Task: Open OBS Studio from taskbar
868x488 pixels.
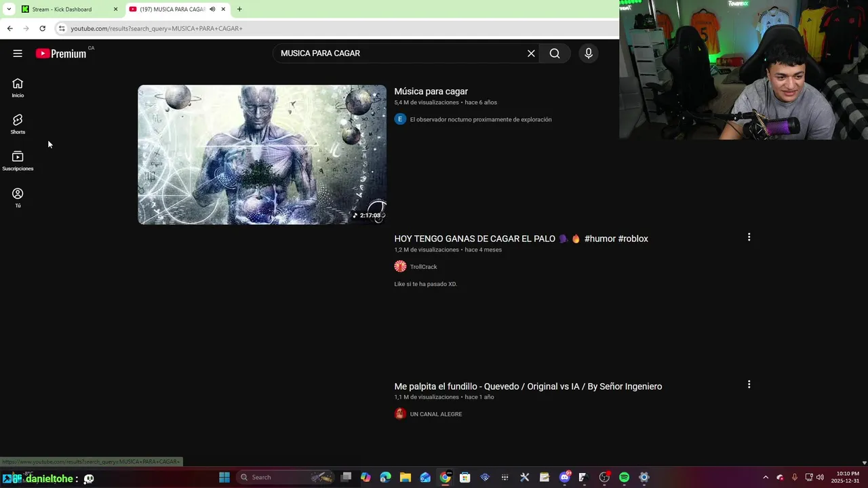Action: [604, 477]
